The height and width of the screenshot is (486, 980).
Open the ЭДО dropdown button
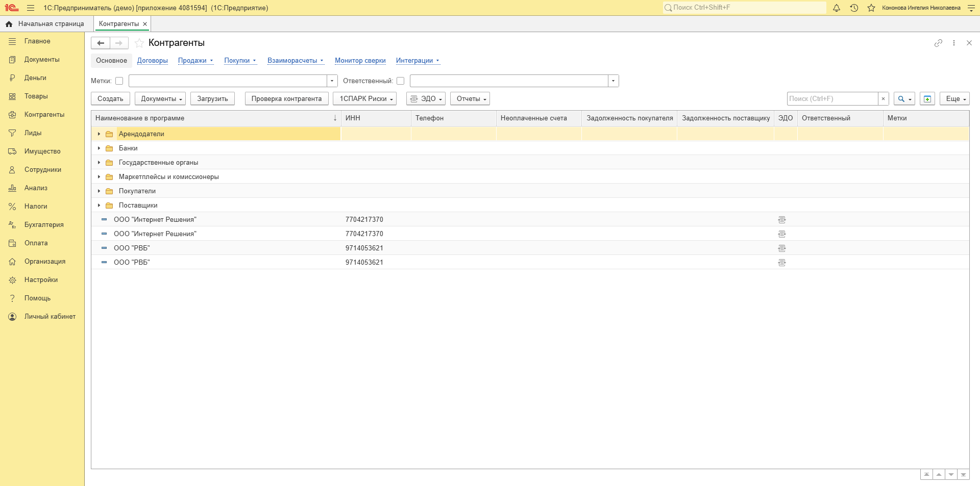[x=426, y=99]
